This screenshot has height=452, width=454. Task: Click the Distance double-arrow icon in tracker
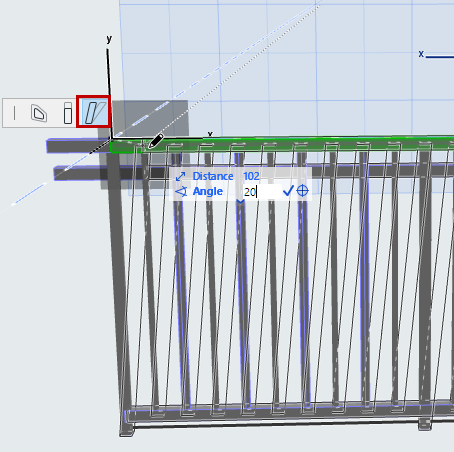click(x=180, y=176)
